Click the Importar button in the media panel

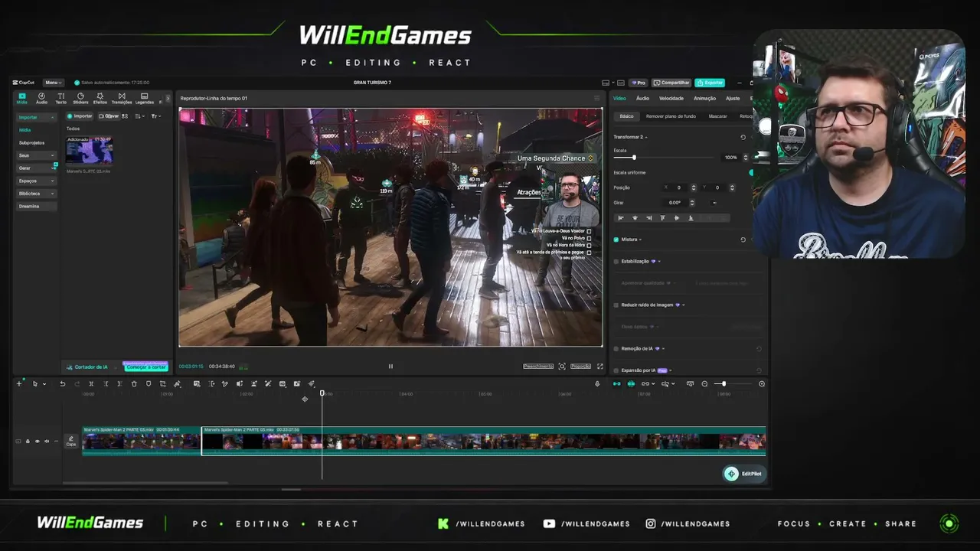pyautogui.click(x=80, y=116)
